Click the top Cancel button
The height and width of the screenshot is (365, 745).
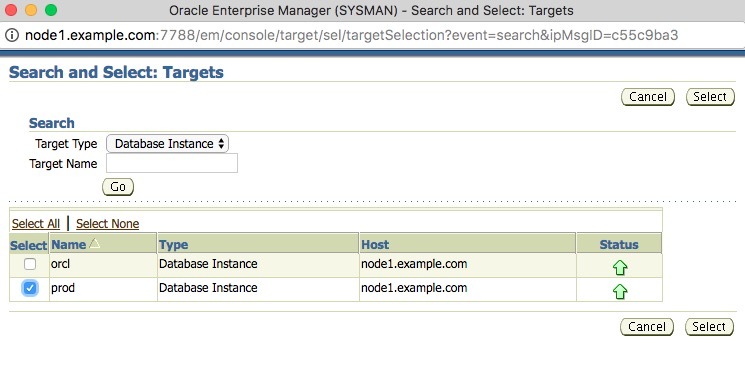pyautogui.click(x=648, y=97)
